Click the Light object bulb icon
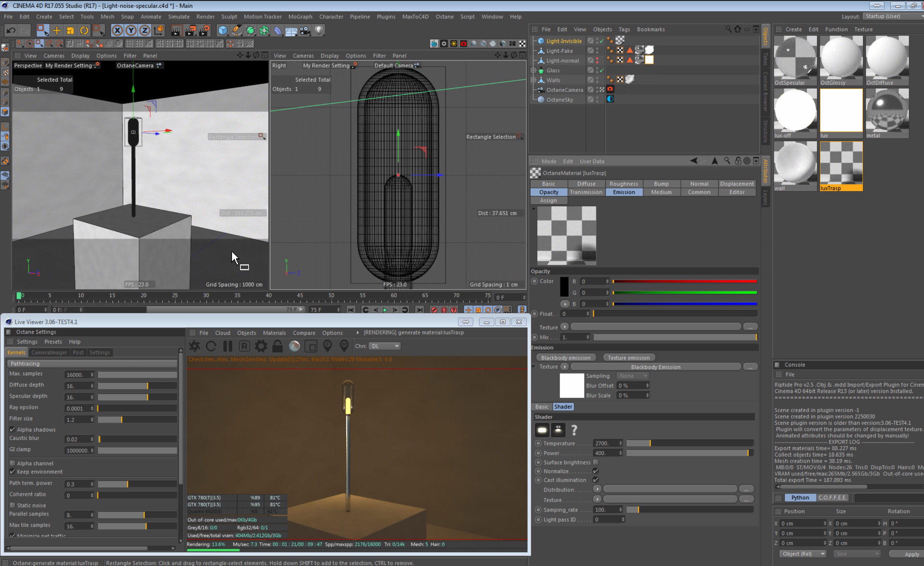The height and width of the screenshot is (566, 924). click(319, 30)
